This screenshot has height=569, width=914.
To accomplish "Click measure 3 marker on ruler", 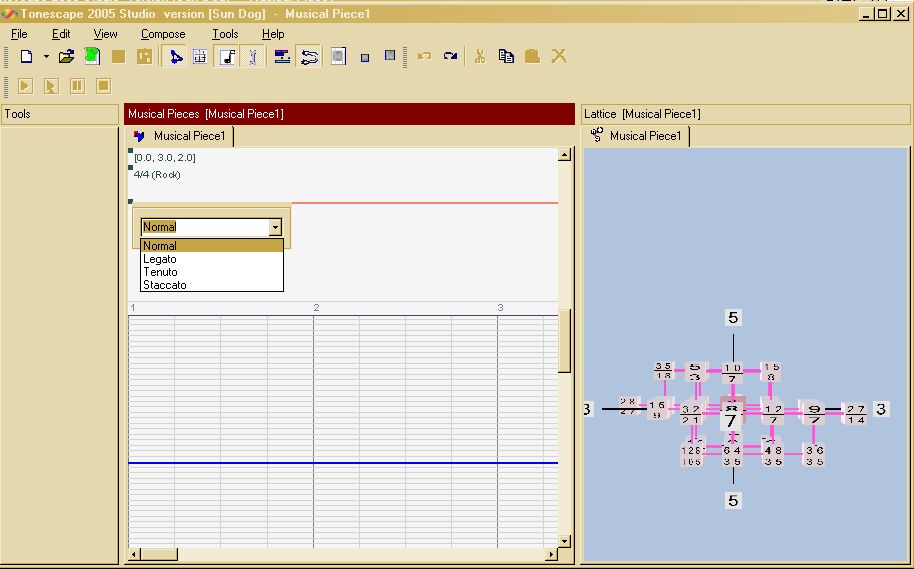I will click(x=500, y=307).
